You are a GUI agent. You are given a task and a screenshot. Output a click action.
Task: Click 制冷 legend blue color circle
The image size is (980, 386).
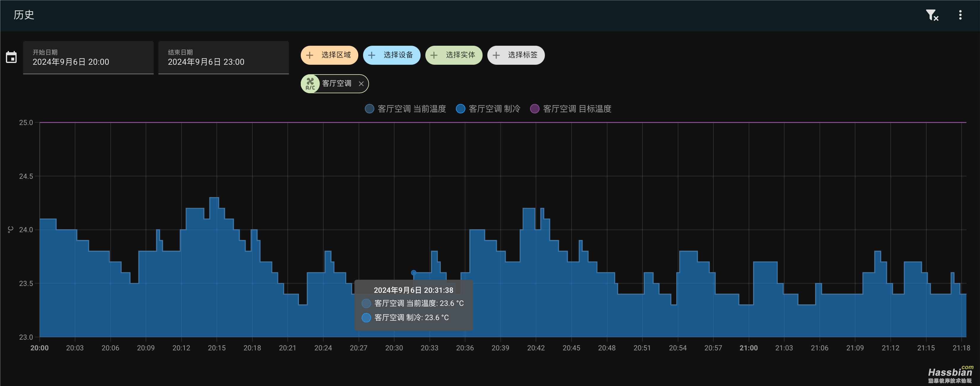[x=460, y=109]
